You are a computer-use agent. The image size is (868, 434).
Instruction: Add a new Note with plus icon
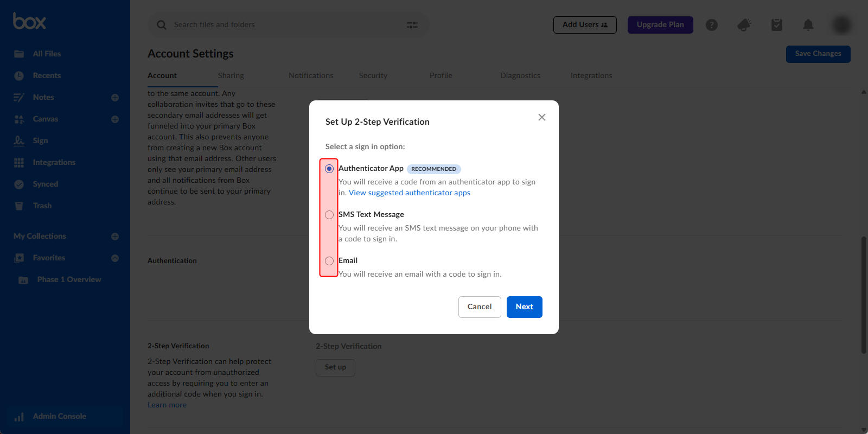[115, 98]
